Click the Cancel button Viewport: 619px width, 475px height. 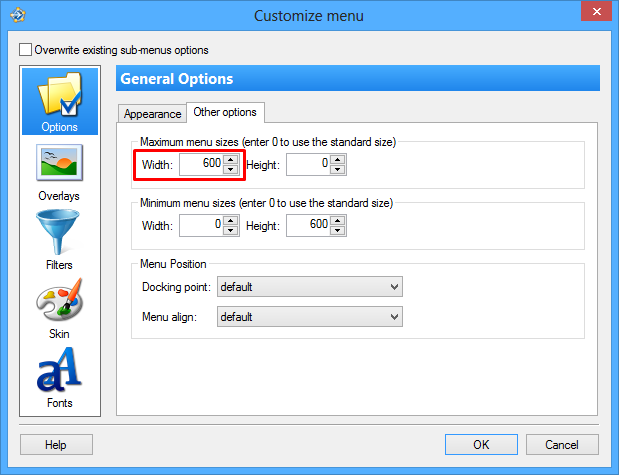pos(563,445)
